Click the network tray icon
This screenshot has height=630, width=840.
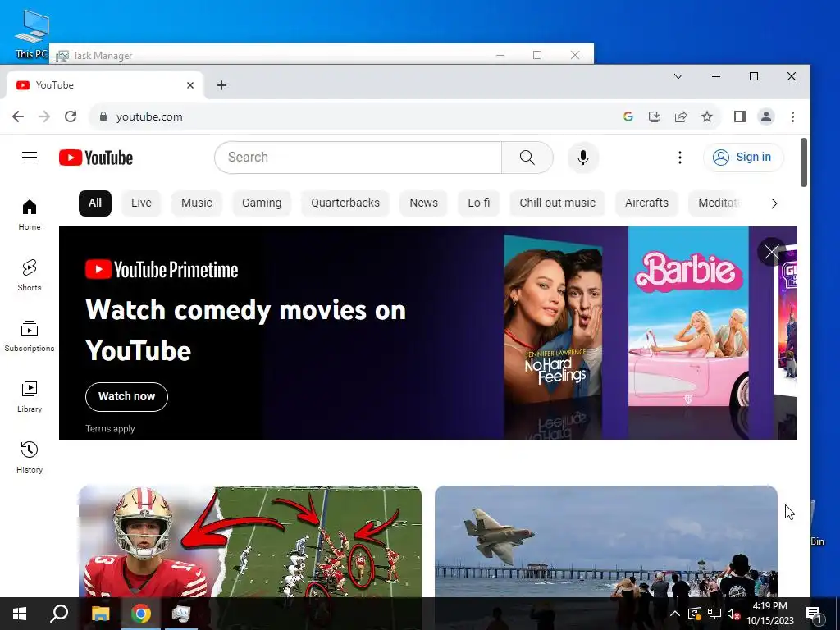click(714, 614)
